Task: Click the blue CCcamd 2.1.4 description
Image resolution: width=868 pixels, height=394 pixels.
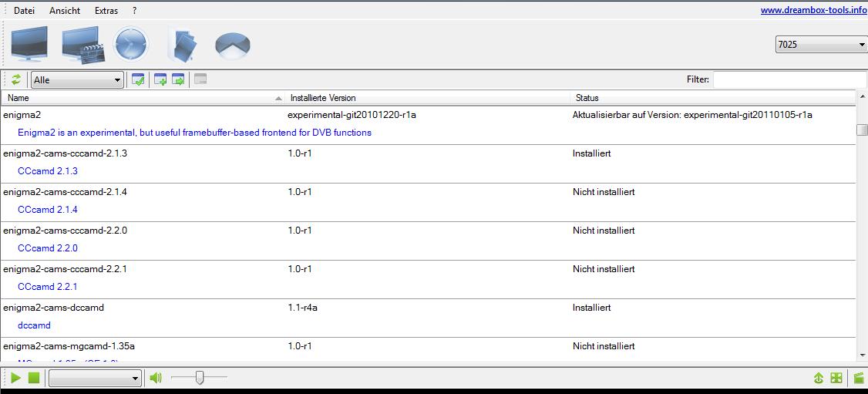Action: point(48,210)
